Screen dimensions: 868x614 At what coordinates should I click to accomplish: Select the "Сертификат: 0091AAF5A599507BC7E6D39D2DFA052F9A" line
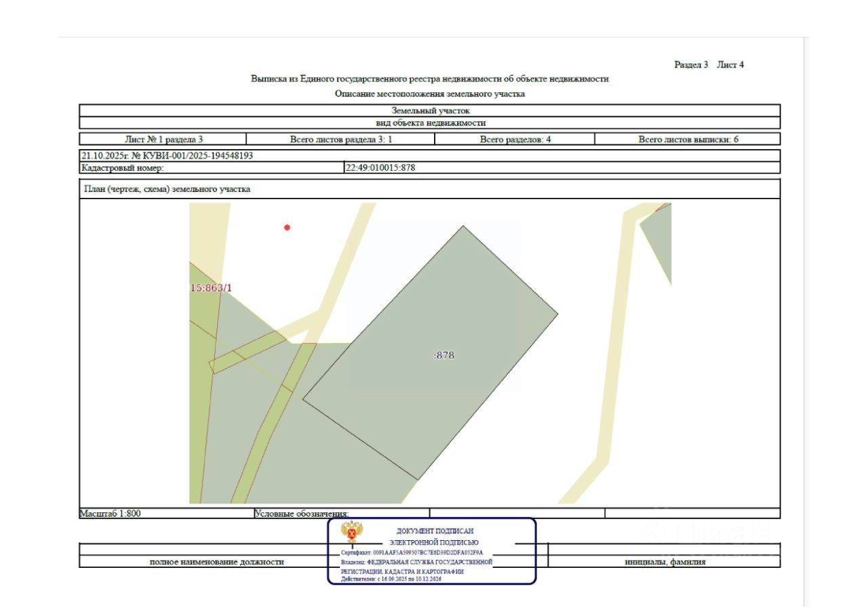[412, 553]
